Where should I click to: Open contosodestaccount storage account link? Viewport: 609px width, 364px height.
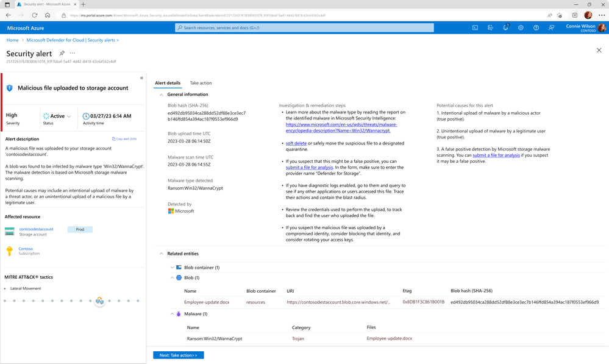coord(36,229)
